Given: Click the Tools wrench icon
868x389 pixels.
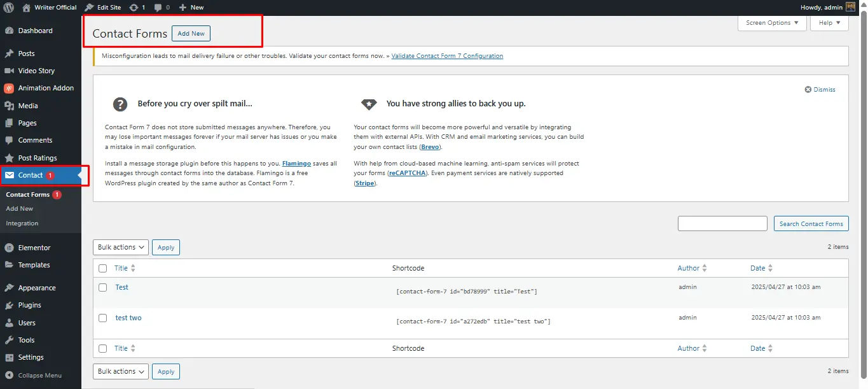Looking at the screenshot, I should [x=9, y=340].
